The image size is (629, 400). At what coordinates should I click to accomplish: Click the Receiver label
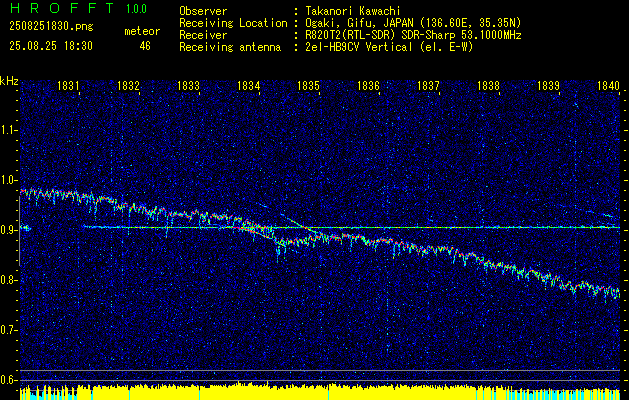point(203,35)
